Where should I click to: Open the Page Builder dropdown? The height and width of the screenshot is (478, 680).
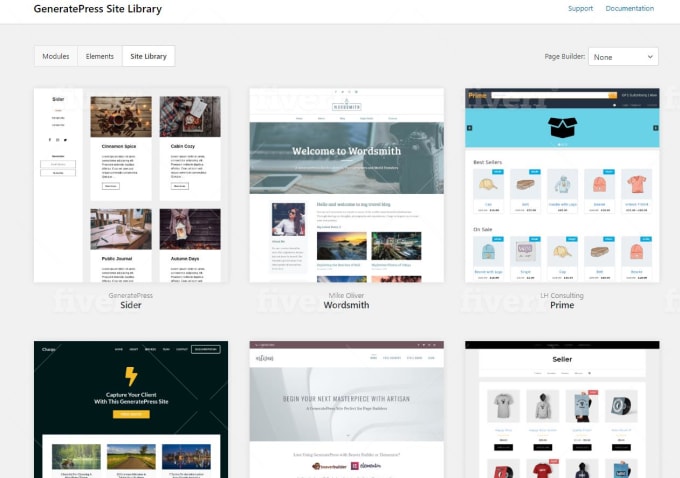pos(623,57)
